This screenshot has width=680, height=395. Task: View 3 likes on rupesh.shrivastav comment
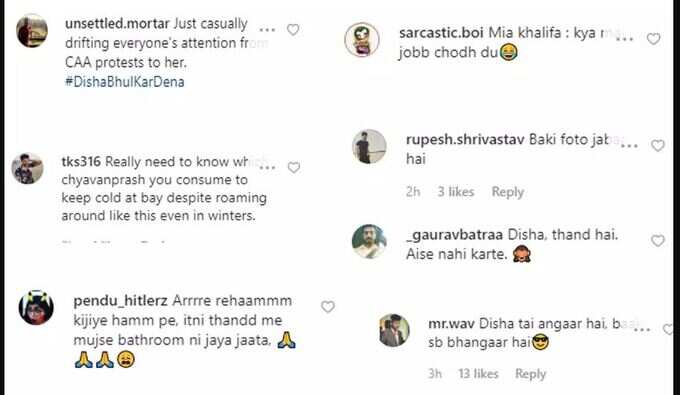click(456, 192)
